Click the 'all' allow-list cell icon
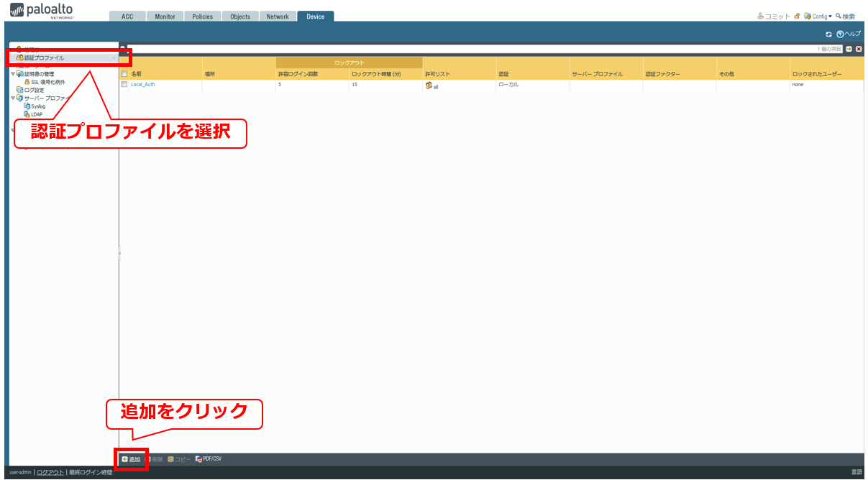This screenshot has width=868, height=480. [x=429, y=86]
